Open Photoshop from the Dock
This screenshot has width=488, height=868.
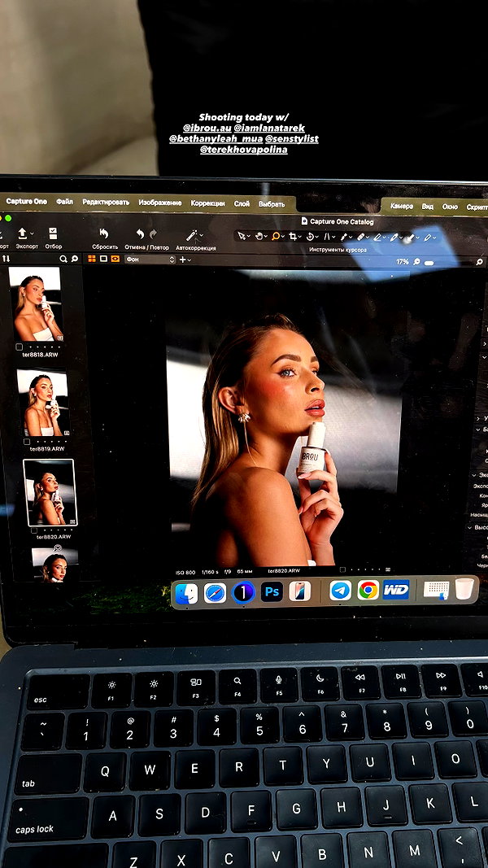coord(272,591)
